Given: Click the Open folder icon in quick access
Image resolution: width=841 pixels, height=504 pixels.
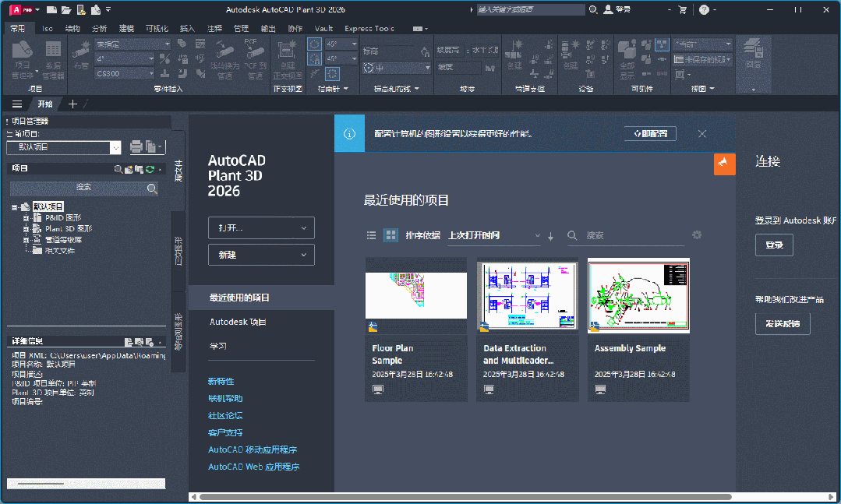Looking at the screenshot, I should click(66, 9).
